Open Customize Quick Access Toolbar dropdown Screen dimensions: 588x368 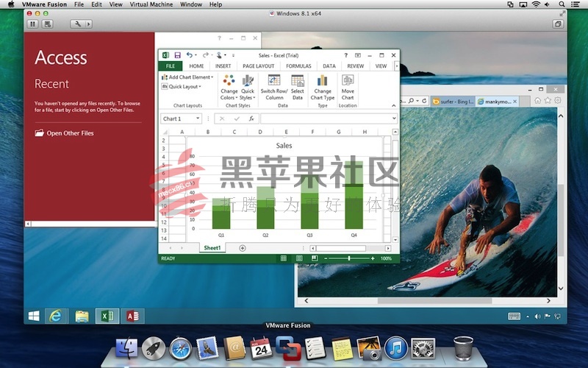click(x=233, y=55)
